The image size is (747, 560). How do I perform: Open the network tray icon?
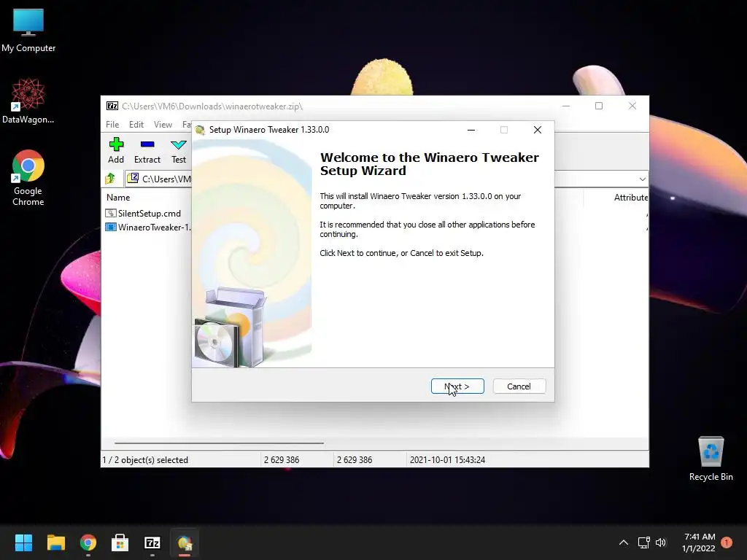[644, 542]
